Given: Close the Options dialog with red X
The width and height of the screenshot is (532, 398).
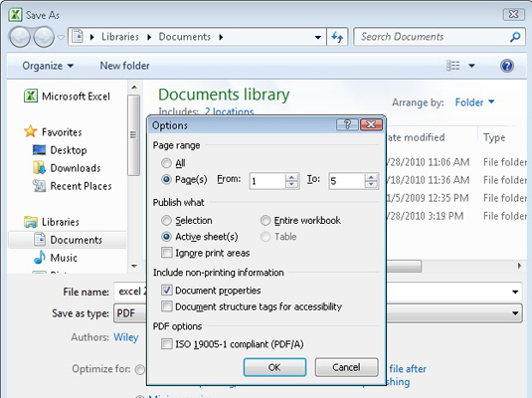Looking at the screenshot, I should (x=371, y=124).
